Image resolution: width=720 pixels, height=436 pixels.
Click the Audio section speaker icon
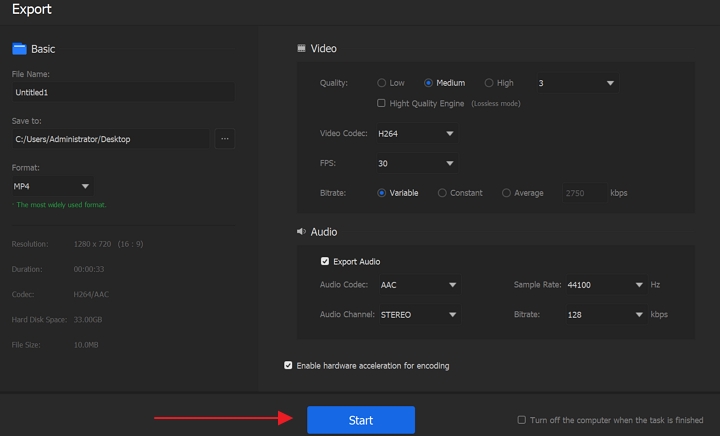pyautogui.click(x=301, y=232)
